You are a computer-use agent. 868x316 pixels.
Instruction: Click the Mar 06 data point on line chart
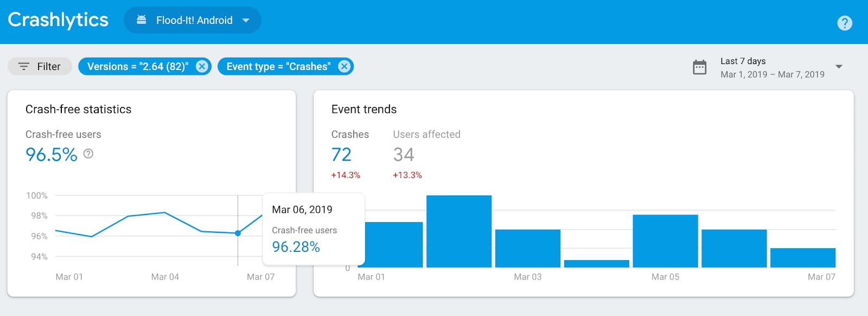tap(238, 233)
